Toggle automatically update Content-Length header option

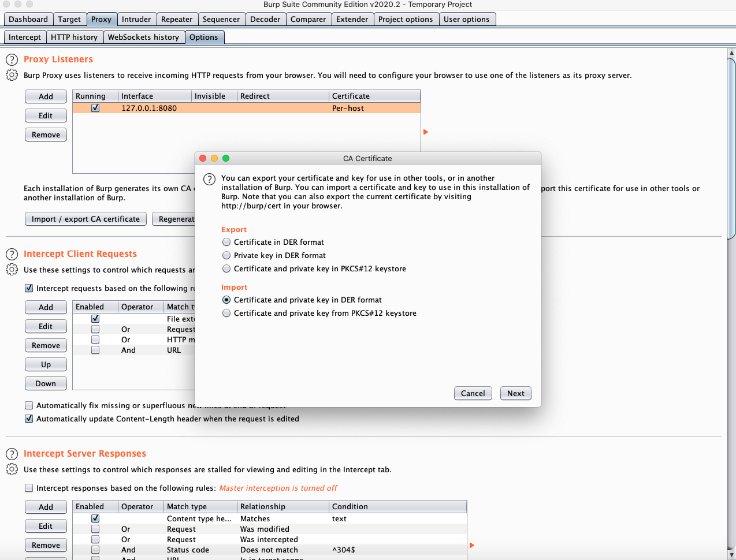click(x=29, y=419)
